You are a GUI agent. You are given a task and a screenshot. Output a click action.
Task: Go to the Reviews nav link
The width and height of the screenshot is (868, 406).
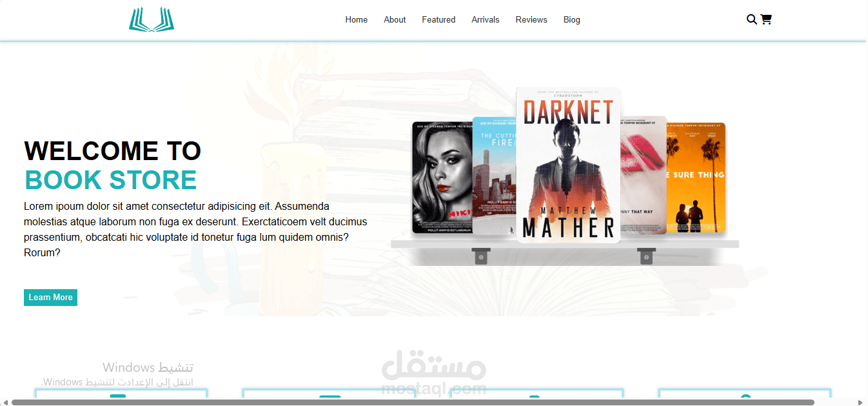[x=531, y=20]
